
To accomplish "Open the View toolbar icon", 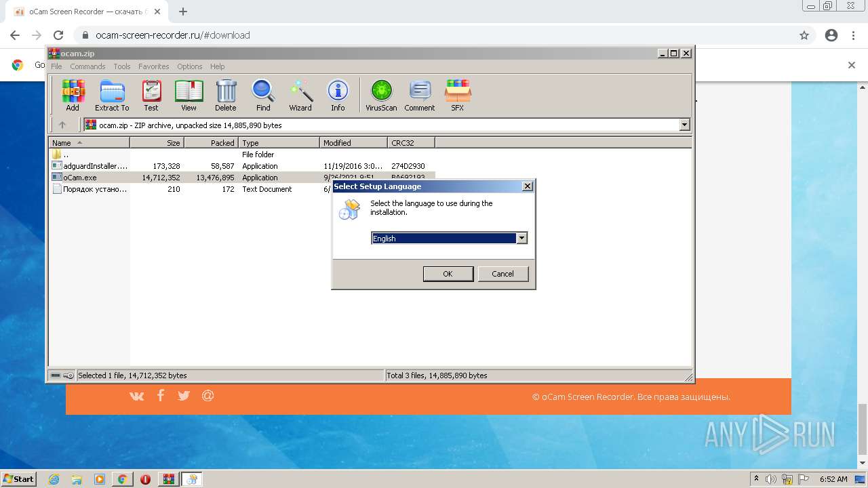I will (189, 96).
